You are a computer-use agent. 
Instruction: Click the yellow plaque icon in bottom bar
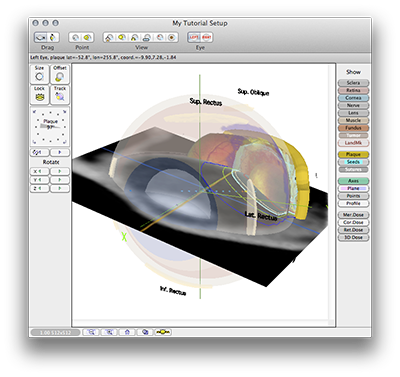[x=163, y=332]
